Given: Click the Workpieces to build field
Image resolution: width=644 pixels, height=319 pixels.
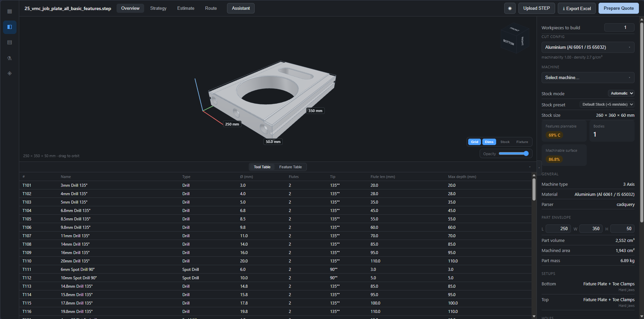Looking at the screenshot, I should pyautogui.click(x=619, y=28).
